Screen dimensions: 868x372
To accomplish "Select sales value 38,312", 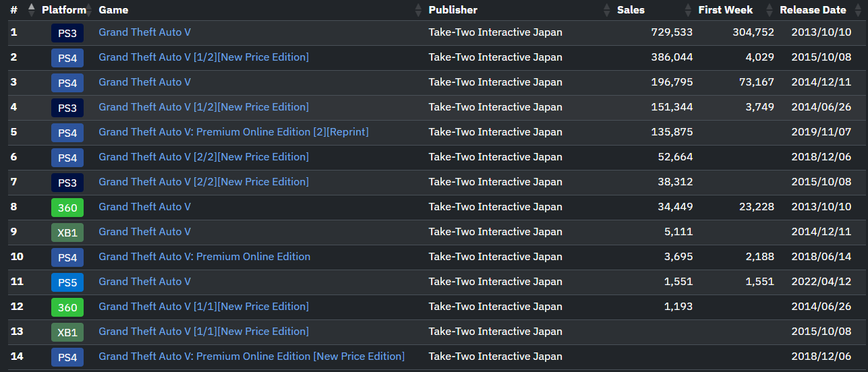I will pyautogui.click(x=675, y=182).
